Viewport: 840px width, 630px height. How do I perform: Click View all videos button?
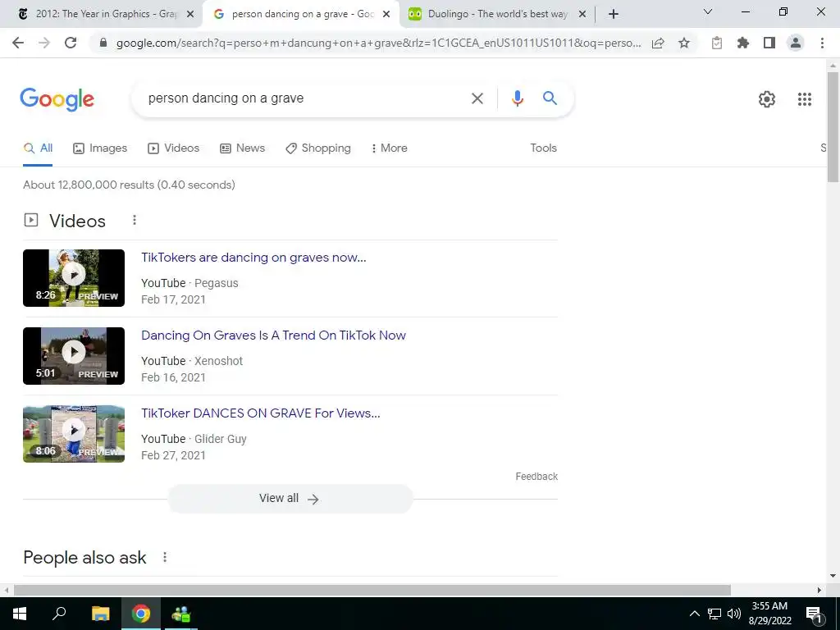[290, 499]
